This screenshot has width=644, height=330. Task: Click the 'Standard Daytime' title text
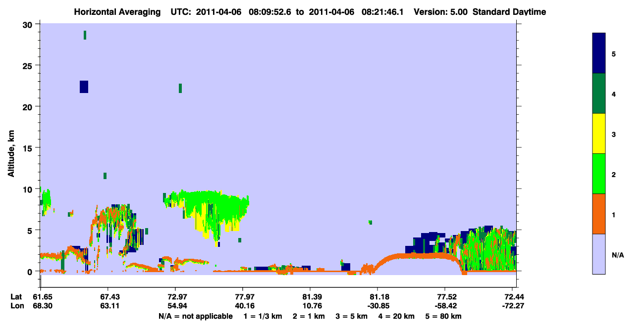click(x=509, y=12)
